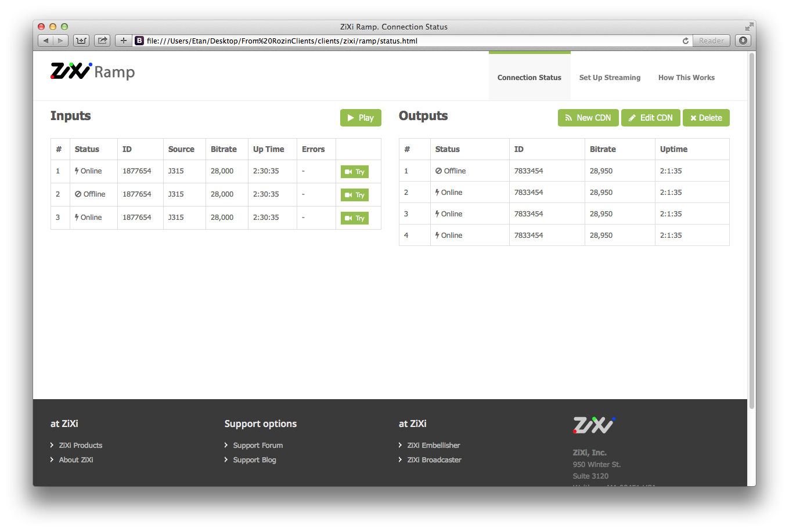The image size is (789, 532).
Task: Open the ZiXi Embellisher link
Action: [434, 445]
